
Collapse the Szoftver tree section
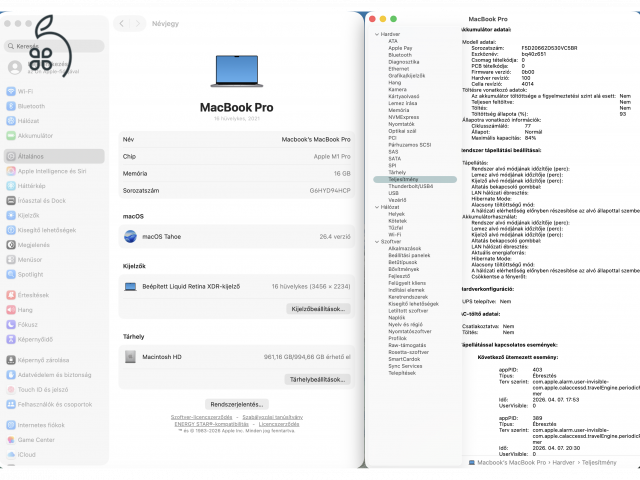(x=377, y=242)
